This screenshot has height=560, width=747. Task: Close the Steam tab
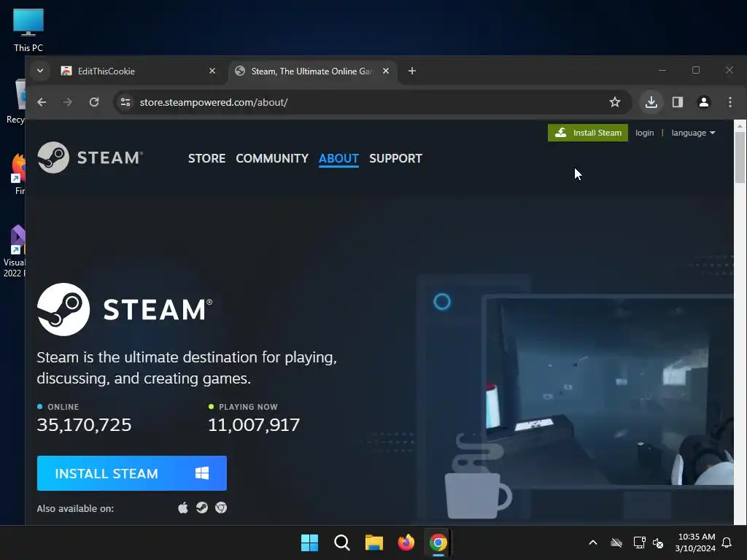(x=386, y=71)
